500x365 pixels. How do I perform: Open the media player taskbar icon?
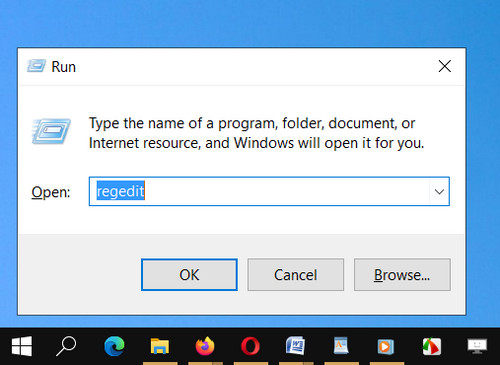[386, 346]
